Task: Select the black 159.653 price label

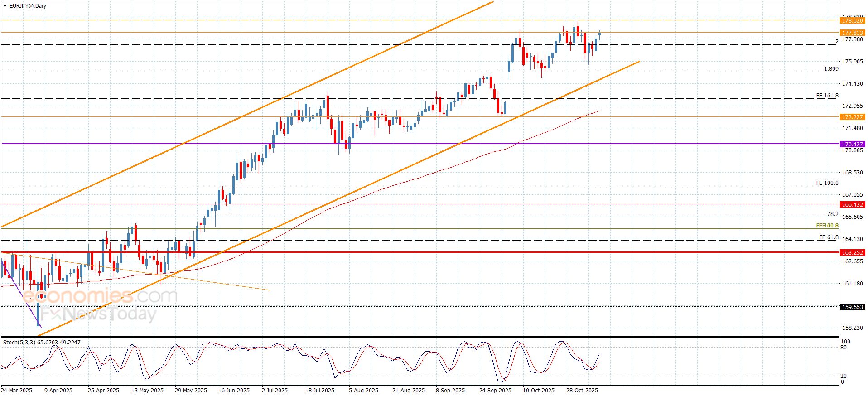Action: click(852, 307)
